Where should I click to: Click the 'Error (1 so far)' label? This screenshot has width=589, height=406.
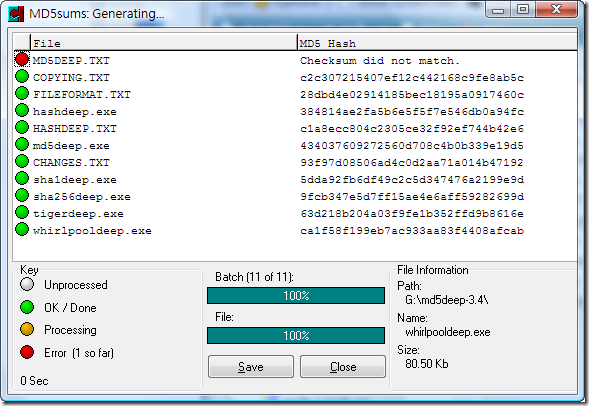[79, 353]
